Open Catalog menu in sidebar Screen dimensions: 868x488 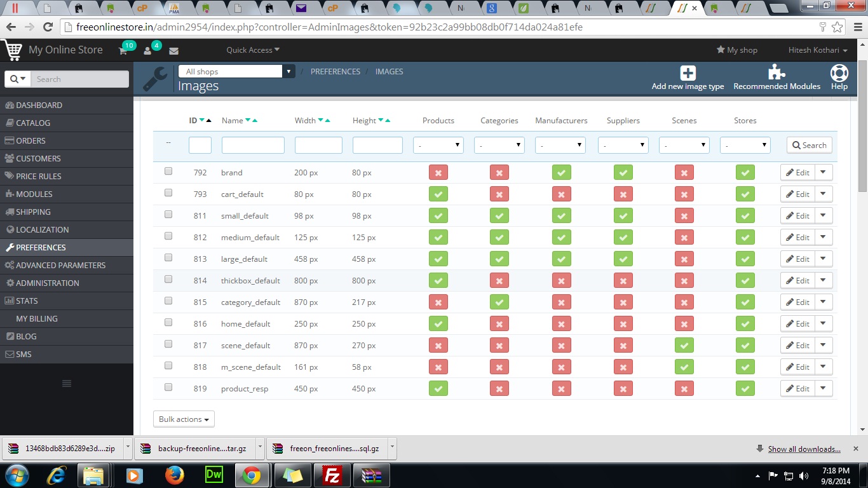(67, 123)
